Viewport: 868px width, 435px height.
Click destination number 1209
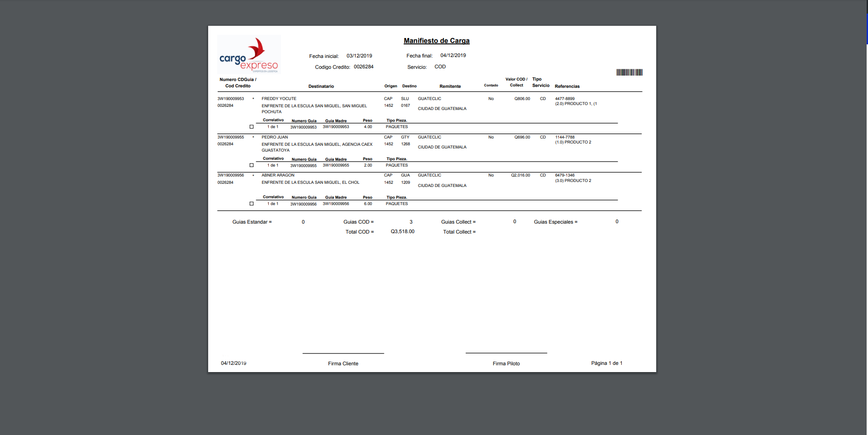pyautogui.click(x=405, y=182)
